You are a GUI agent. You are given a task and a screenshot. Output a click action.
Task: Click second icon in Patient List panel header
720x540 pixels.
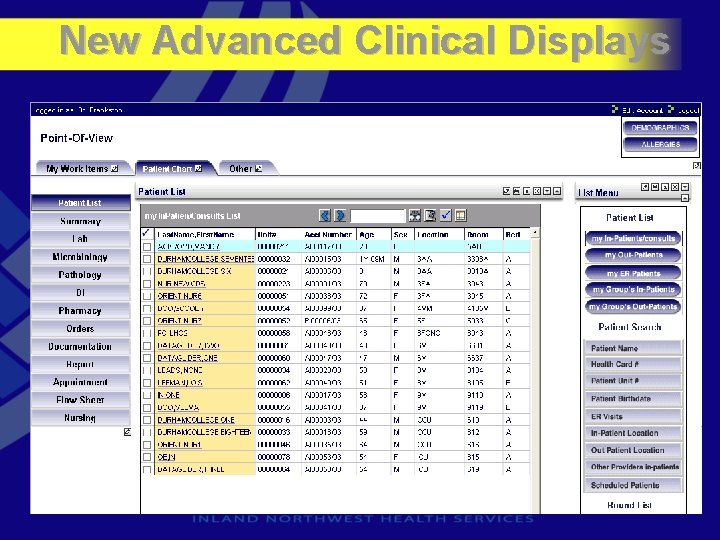click(x=517, y=191)
